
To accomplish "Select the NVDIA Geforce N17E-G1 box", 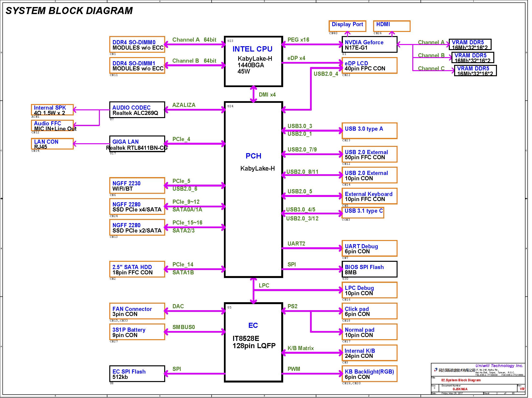I will click(x=369, y=45).
